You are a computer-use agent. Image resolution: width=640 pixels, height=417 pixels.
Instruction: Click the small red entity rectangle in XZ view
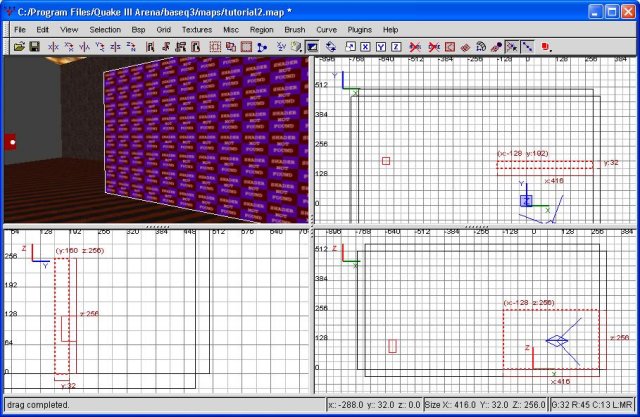point(392,346)
